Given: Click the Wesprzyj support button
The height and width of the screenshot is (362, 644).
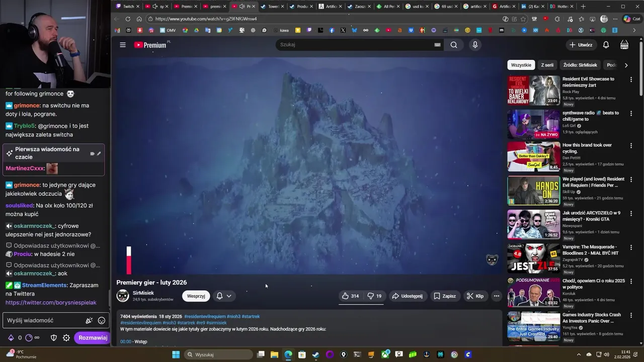Looking at the screenshot, I should tap(196, 296).
